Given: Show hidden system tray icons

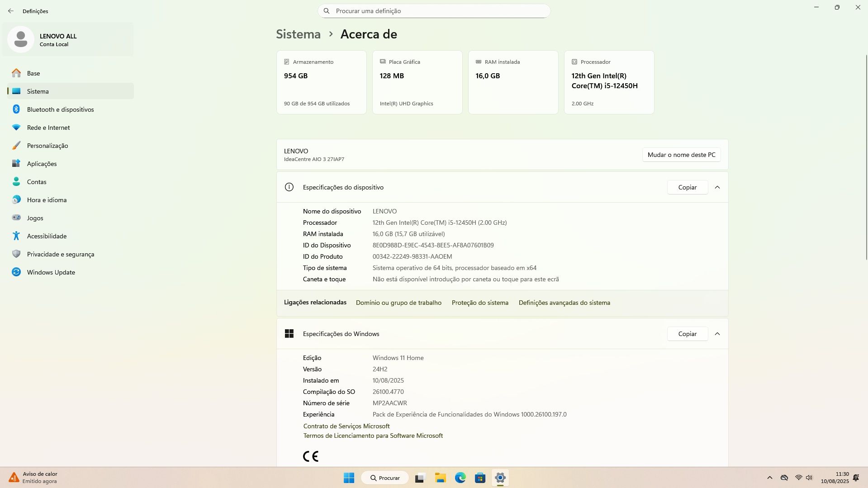Looking at the screenshot, I should tap(770, 478).
